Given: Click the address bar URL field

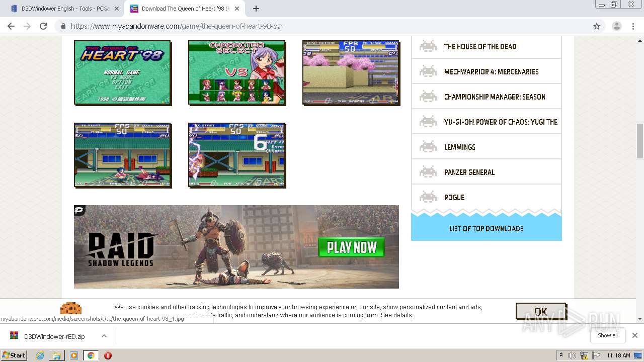Looking at the screenshot, I should pos(322,26).
